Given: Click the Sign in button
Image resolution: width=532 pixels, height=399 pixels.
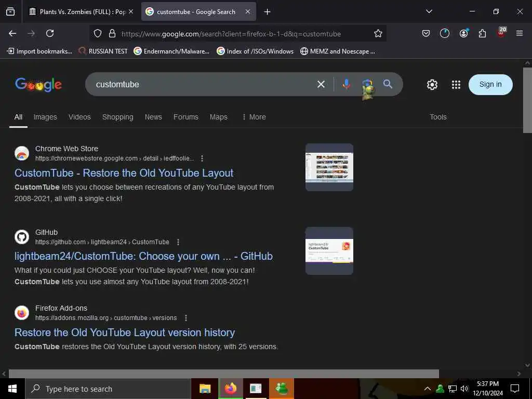Looking at the screenshot, I should tap(490, 85).
